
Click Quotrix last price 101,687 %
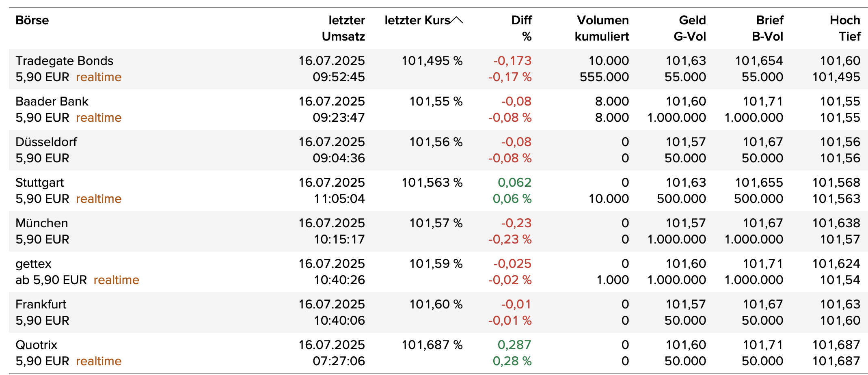432,345
